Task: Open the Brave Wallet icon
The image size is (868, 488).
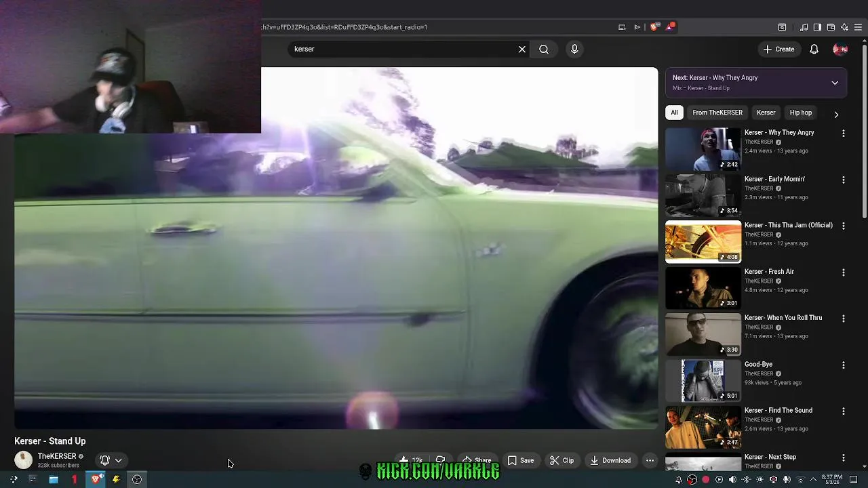Action: tap(831, 27)
